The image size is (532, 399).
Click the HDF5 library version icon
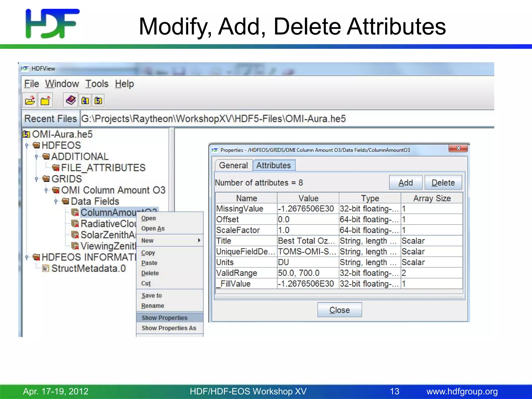[x=98, y=101]
